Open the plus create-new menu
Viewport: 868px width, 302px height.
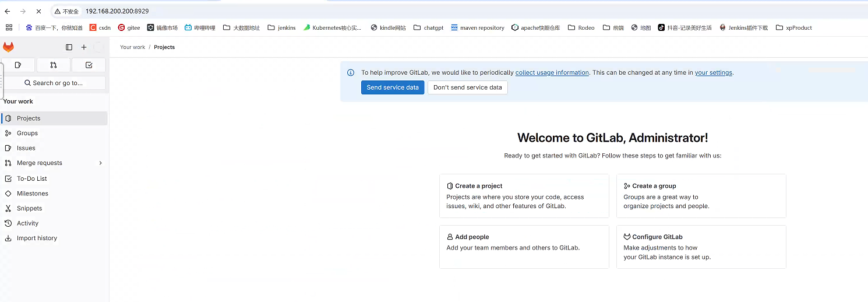(84, 47)
